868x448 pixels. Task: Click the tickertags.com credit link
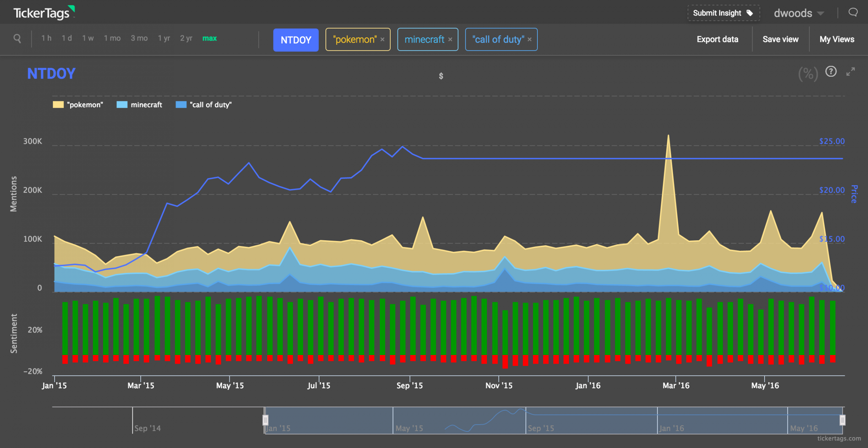839,439
